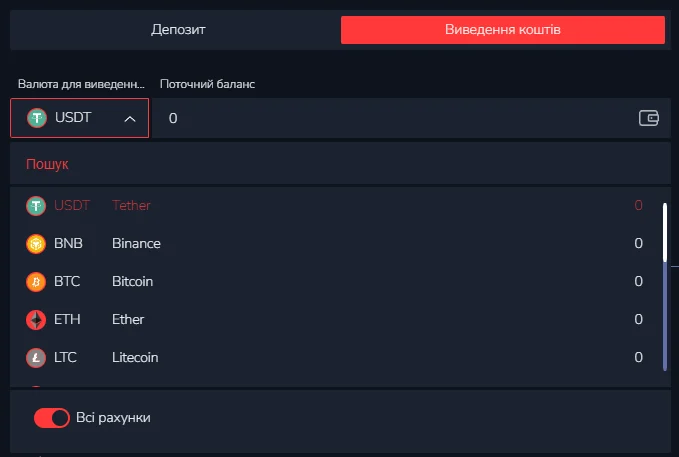Viewport: 679px width, 457px height.
Task: Select the ETH Ether row
Action: click(334, 319)
